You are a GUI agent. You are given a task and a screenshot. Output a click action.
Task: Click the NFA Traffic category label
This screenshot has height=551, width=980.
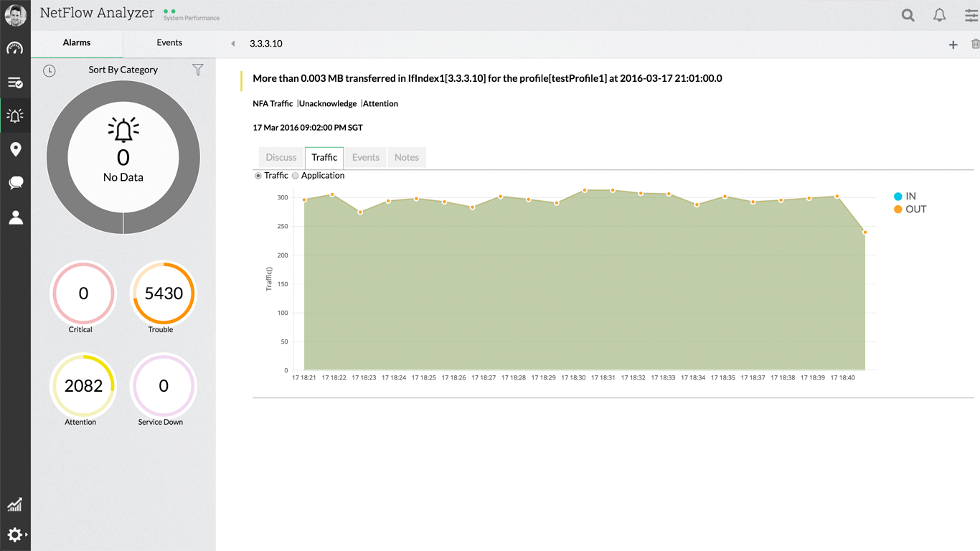[273, 104]
